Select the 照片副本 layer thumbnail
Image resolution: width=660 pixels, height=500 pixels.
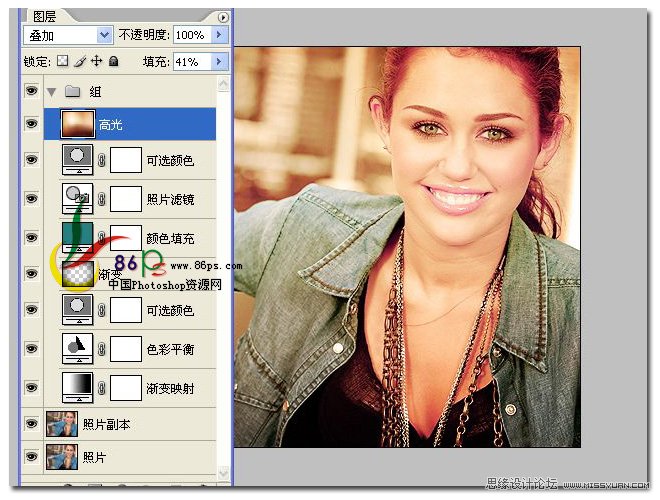62,423
